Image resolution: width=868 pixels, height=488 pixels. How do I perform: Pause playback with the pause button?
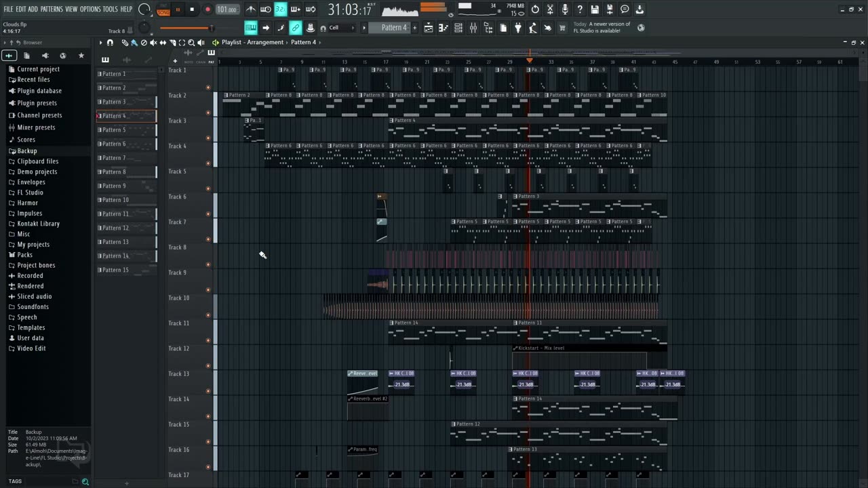[178, 9]
